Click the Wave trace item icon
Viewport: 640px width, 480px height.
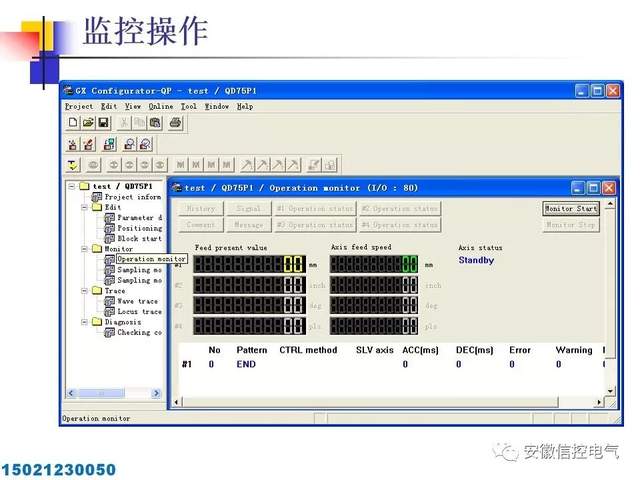pyautogui.click(x=109, y=301)
